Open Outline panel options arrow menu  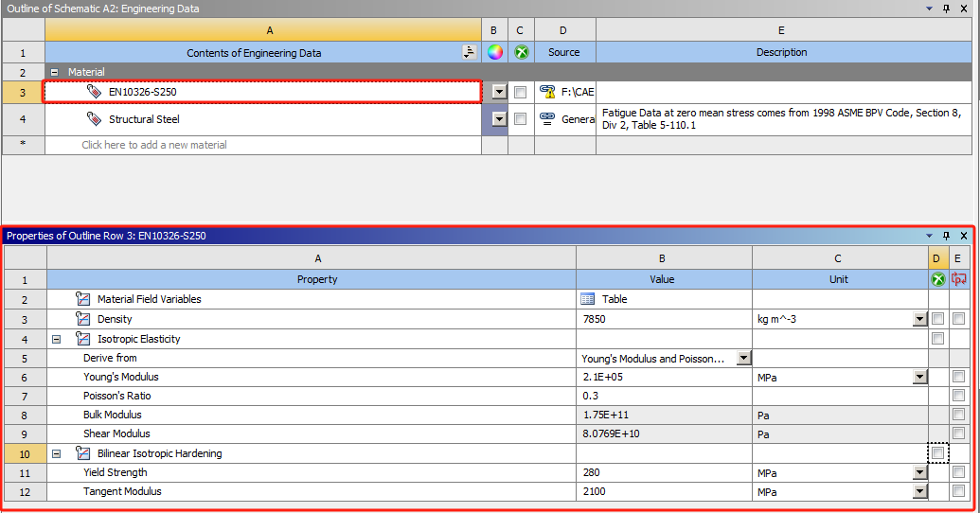(x=930, y=9)
